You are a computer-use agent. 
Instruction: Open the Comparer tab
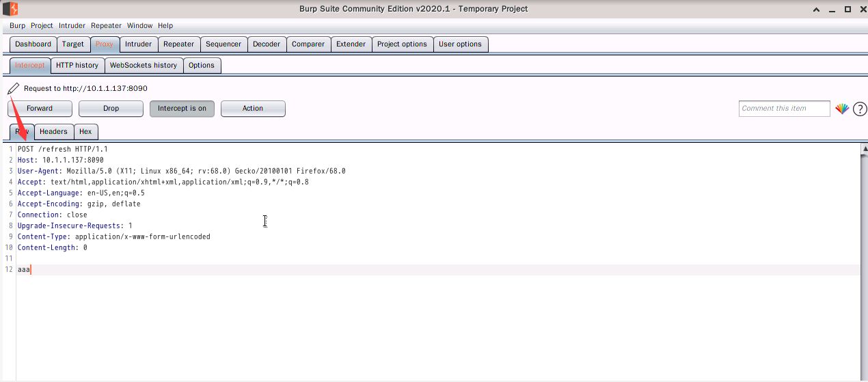(x=308, y=44)
